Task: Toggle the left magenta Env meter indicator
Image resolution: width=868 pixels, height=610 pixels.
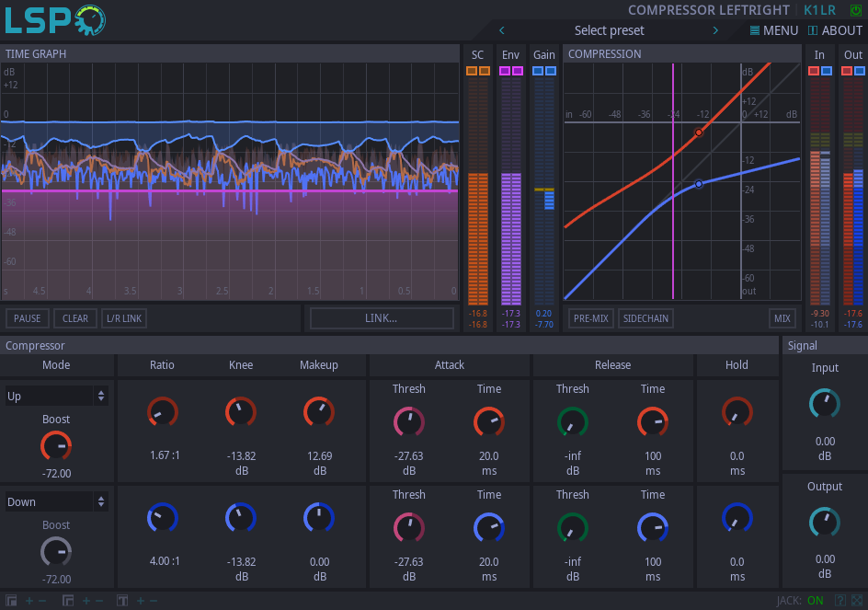Action: (x=505, y=71)
